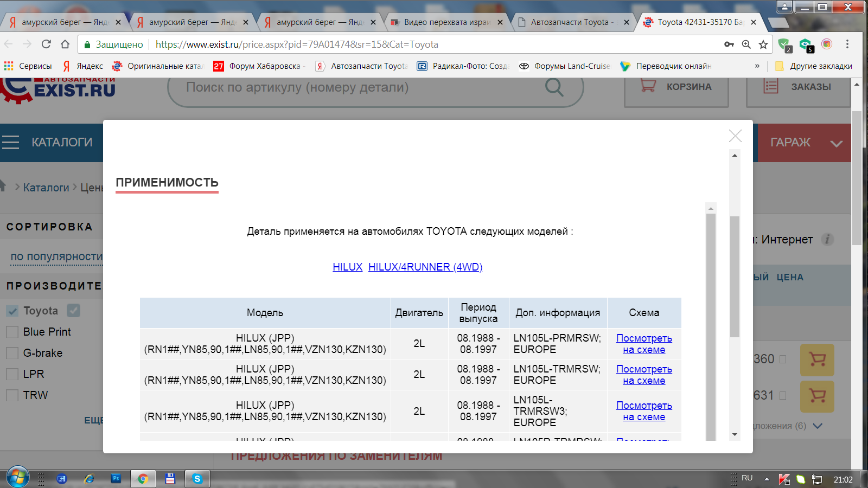
Task: Click the search magnifier icon
Action: click(554, 87)
